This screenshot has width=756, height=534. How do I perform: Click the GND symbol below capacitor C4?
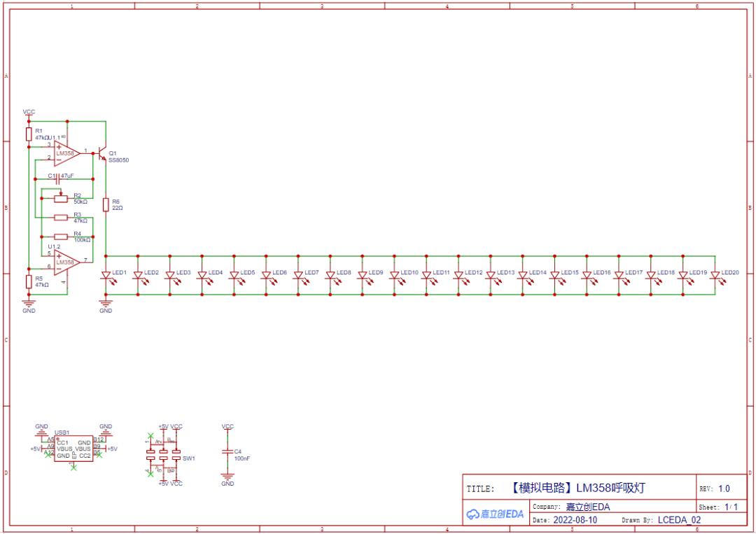tap(227, 479)
